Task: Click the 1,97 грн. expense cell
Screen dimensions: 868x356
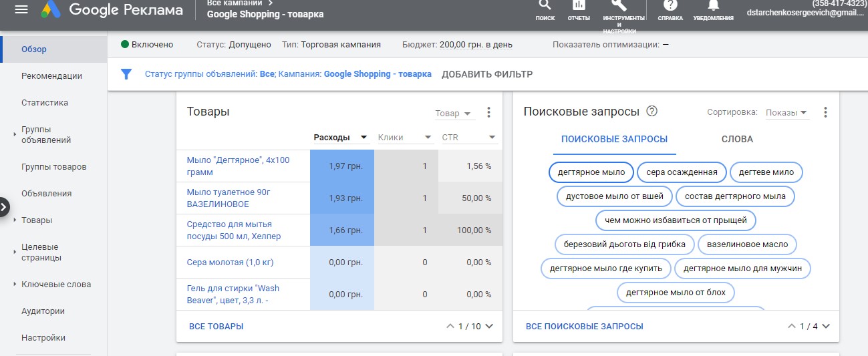Action: [x=342, y=166]
